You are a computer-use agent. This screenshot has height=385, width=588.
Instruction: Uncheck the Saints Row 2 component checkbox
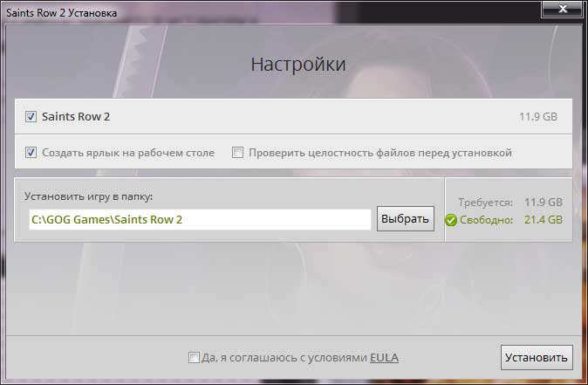point(31,117)
